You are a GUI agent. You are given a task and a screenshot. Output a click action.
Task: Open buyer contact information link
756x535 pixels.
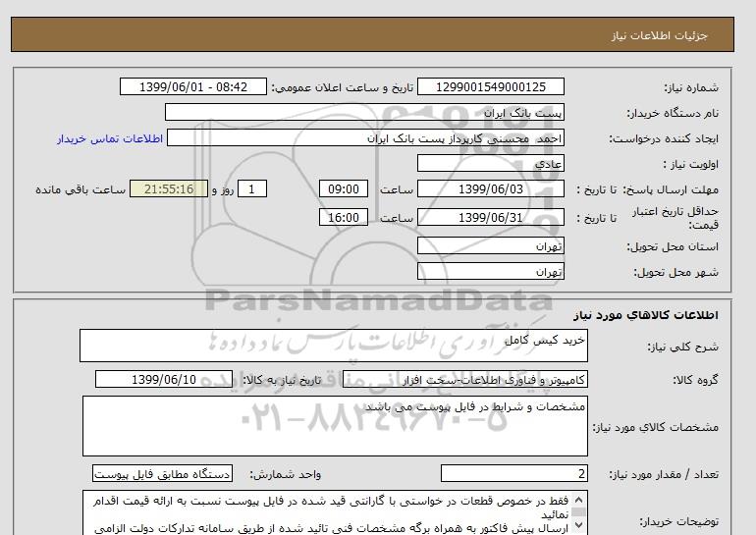click(110, 138)
